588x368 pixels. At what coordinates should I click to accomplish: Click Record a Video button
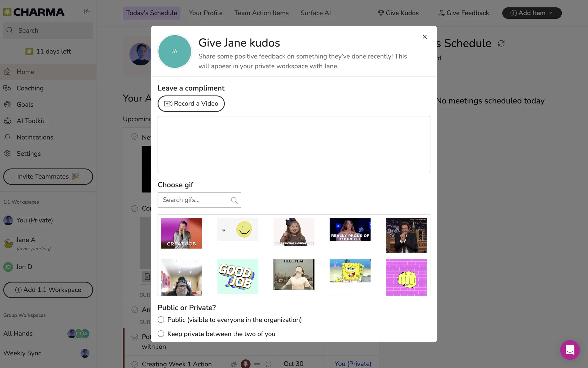coord(191,104)
